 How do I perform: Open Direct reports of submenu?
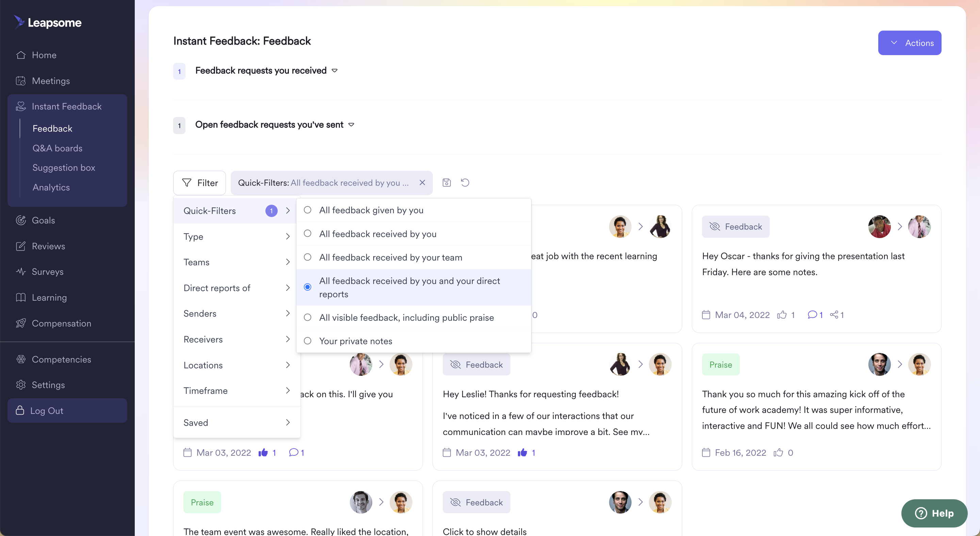pos(236,288)
